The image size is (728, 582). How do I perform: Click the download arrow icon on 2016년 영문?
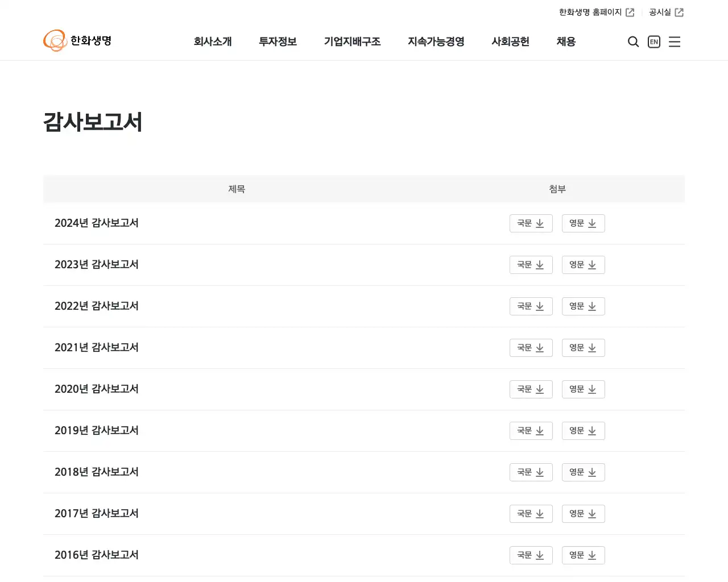(x=592, y=555)
